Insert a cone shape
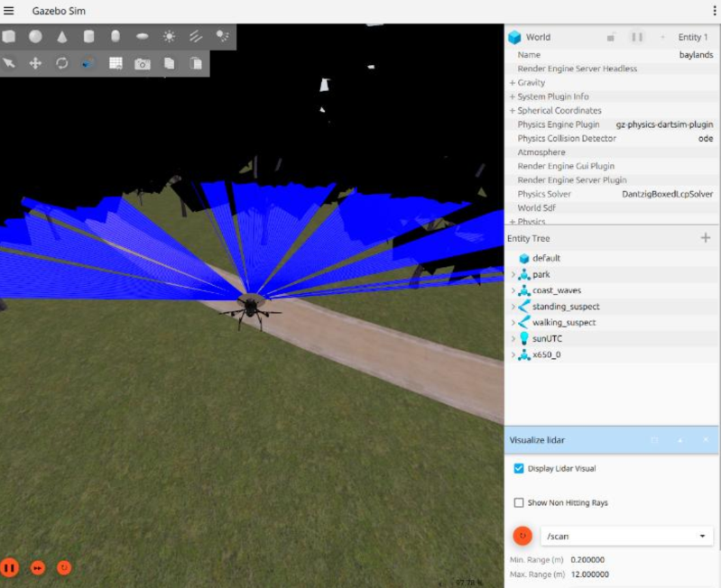 (62, 37)
